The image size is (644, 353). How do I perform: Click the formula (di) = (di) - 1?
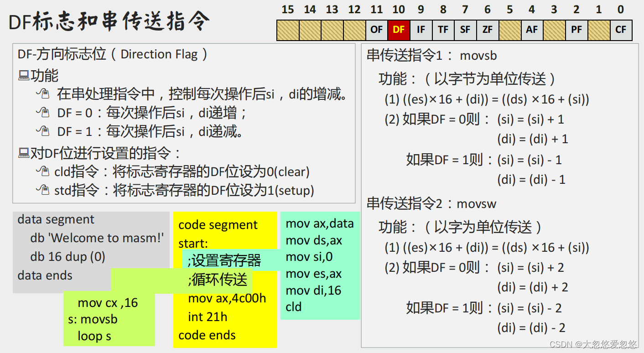click(531, 180)
